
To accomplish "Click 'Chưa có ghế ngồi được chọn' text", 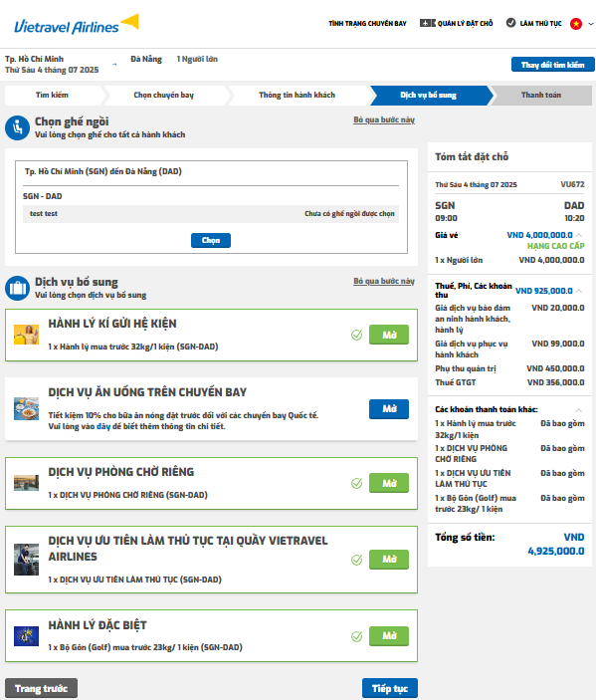I will (349, 213).
